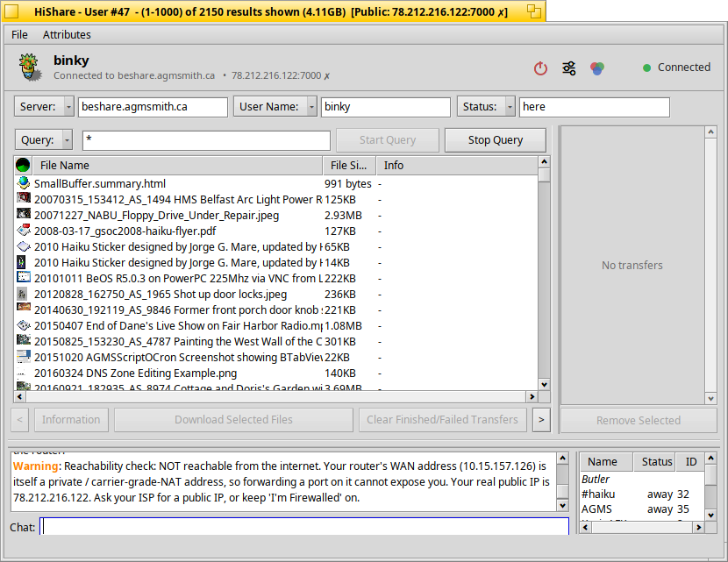728x562 pixels.
Task: Click Clear Finished/Failed Transfers button
Action: coord(442,420)
